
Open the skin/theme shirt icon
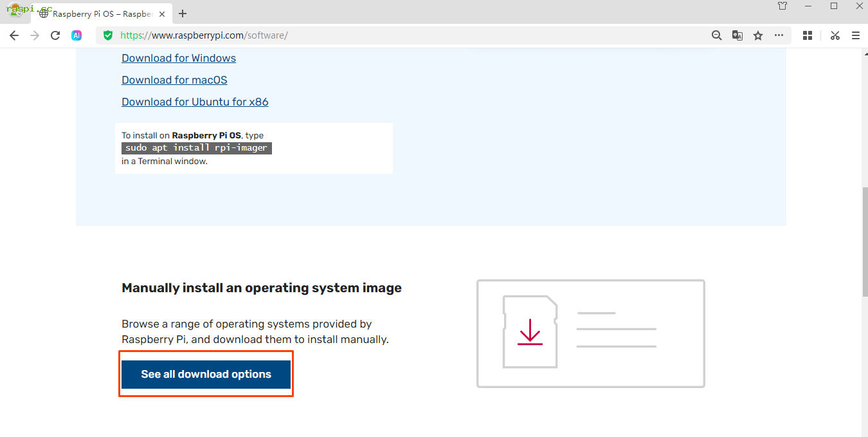[x=782, y=6]
